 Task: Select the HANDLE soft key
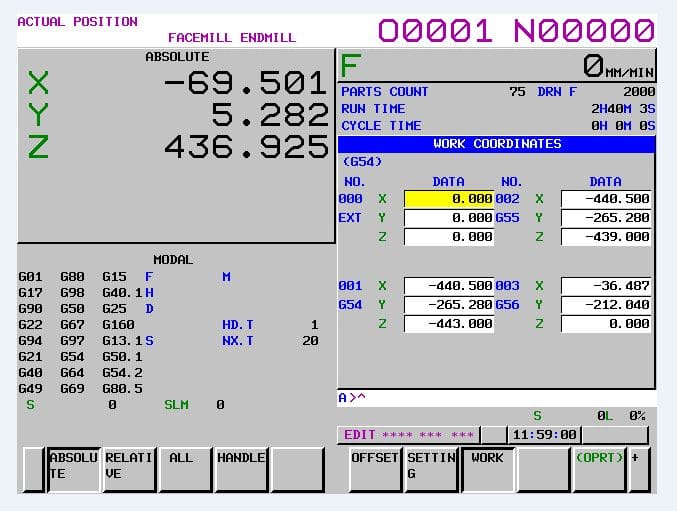(241, 470)
